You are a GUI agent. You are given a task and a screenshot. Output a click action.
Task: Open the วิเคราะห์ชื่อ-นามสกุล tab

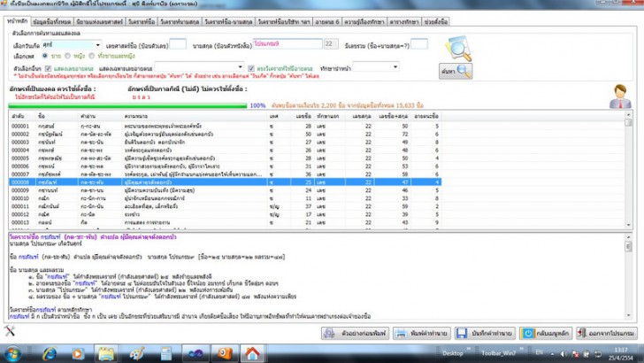[228, 21]
